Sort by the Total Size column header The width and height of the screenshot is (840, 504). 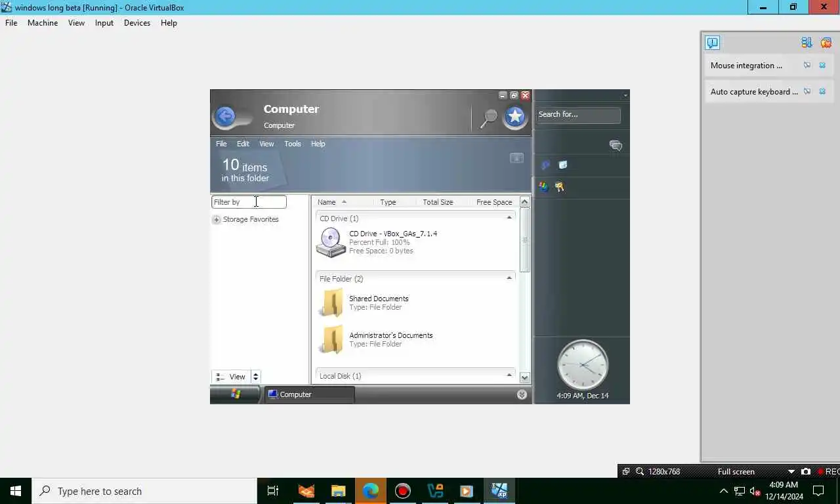tap(438, 202)
